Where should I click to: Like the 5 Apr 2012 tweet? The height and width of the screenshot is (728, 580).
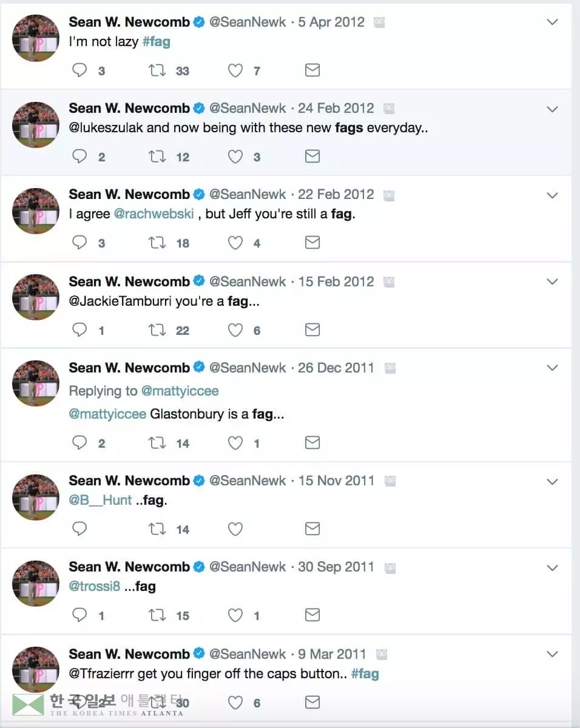[235, 71]
